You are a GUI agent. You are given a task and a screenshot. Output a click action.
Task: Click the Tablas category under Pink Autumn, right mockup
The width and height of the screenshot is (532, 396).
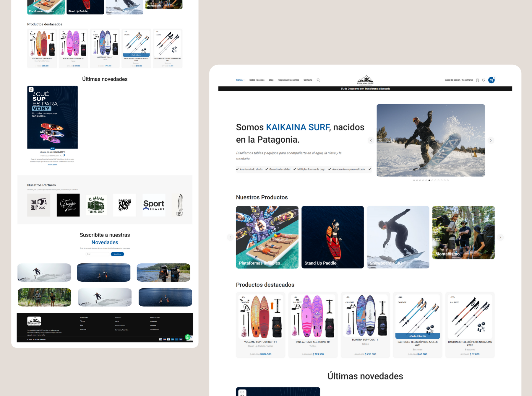click(x=313, y=346)
